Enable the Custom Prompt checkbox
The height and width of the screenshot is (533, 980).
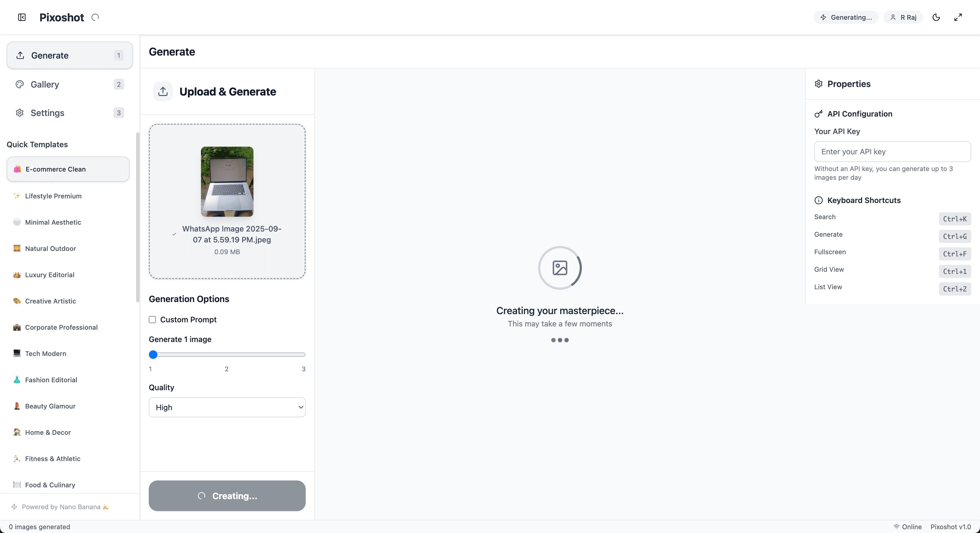[x=153, y=319]
